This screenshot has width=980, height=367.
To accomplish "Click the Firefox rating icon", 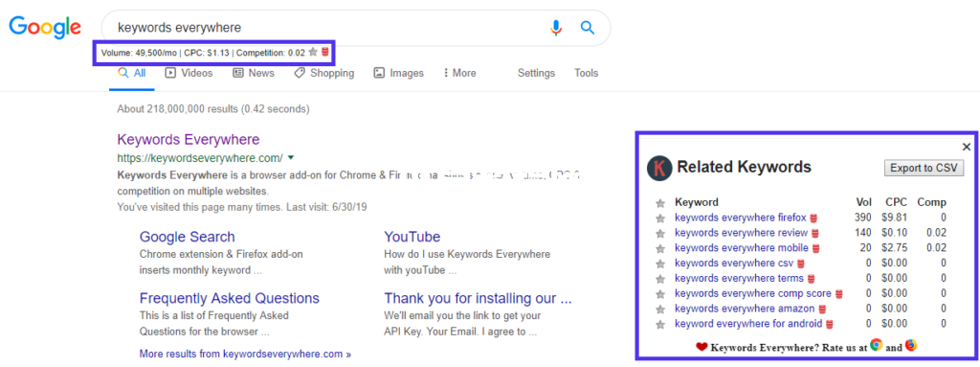I will (911, 345).
